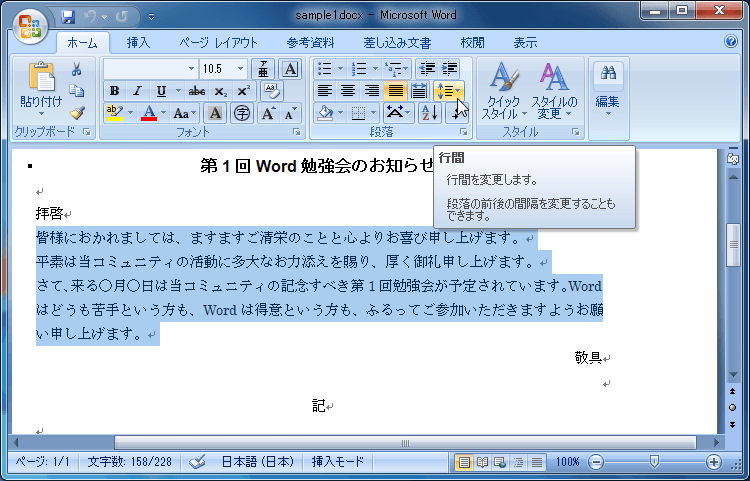The width and height of the screenshot is (750, 481).
Task: Apply the red font color
Action: click(149, 113)
